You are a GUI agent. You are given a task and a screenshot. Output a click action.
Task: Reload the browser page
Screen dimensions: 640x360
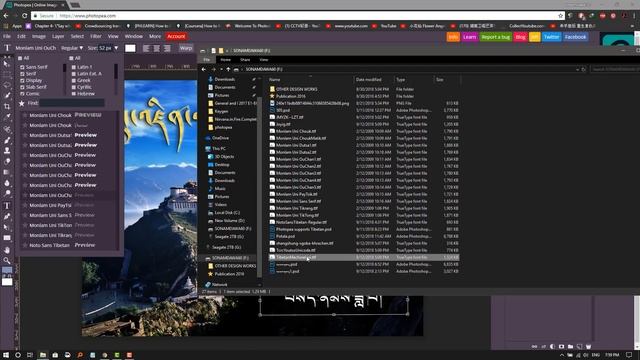(24, 16)
